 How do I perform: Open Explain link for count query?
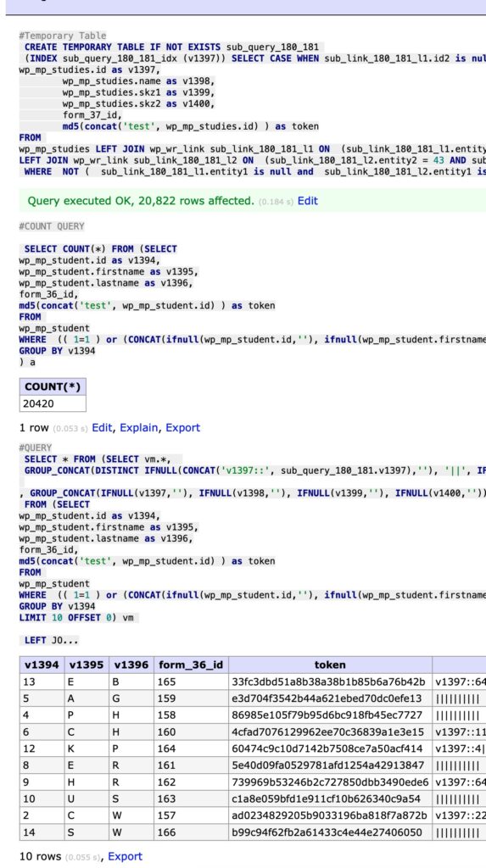140,427
